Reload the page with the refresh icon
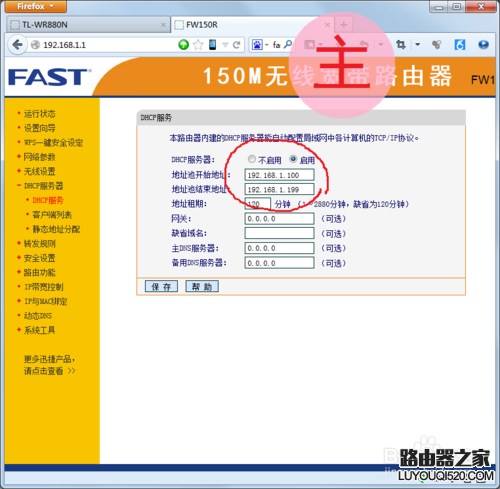This screenshot has width=500, height=489. 236,45
